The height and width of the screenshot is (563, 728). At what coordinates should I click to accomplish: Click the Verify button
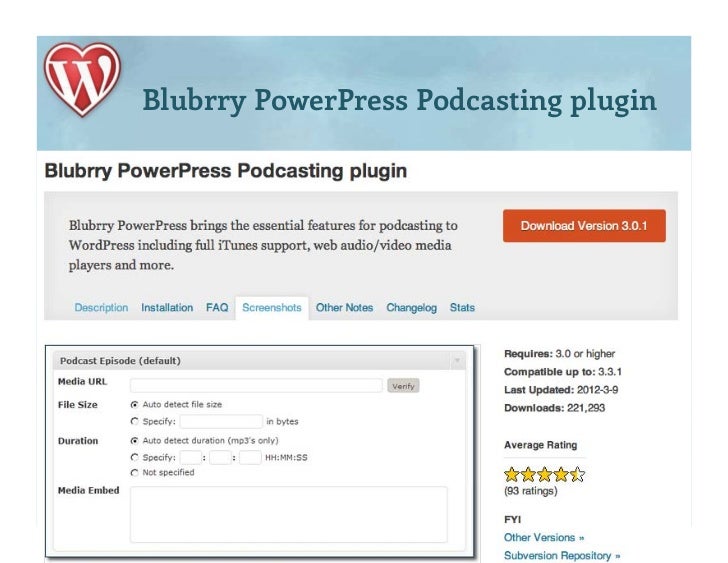click(x=403, y=386)
